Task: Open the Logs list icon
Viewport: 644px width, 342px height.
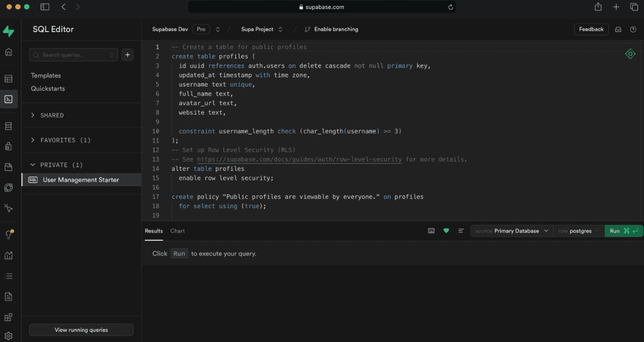Action: tap(8, 275)
